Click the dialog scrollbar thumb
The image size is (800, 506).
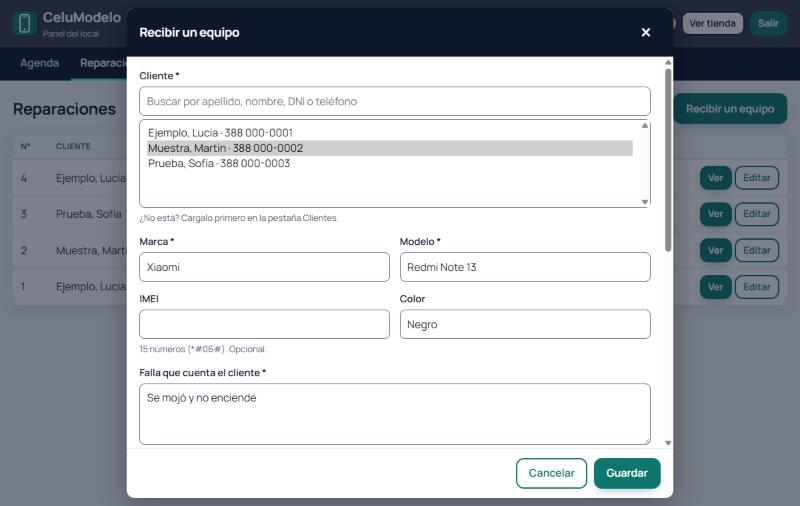(x=668, y=160)
